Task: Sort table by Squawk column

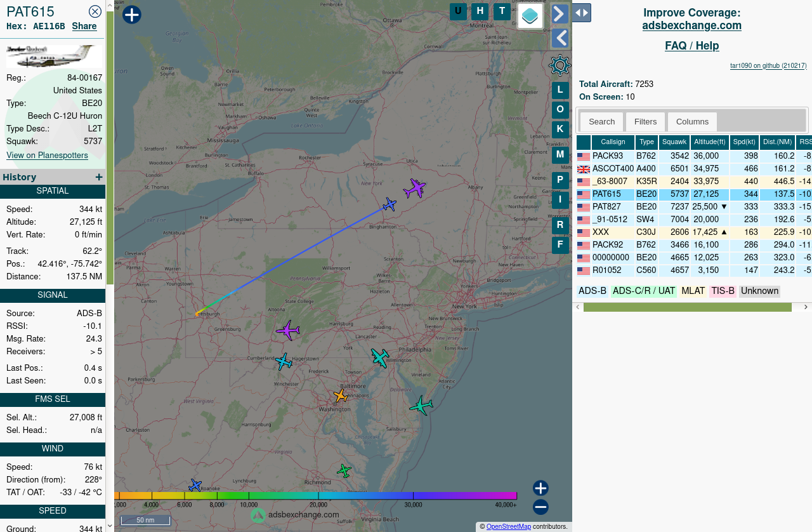Action: tap(674, 142)
